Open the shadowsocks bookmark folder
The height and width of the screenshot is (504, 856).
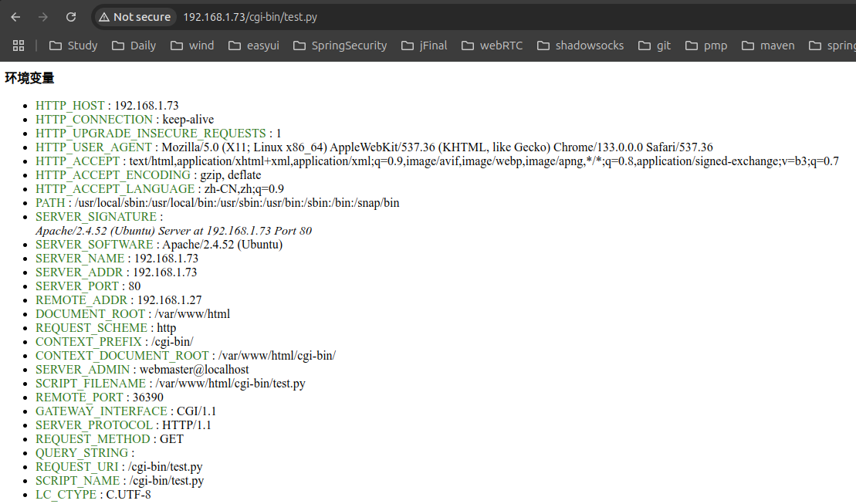click(x=580, y=46)
